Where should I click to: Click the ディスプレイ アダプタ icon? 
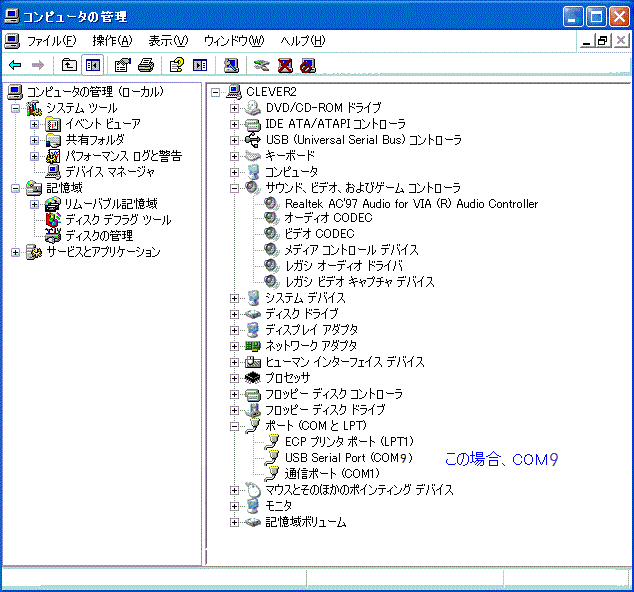coord(253,330)
